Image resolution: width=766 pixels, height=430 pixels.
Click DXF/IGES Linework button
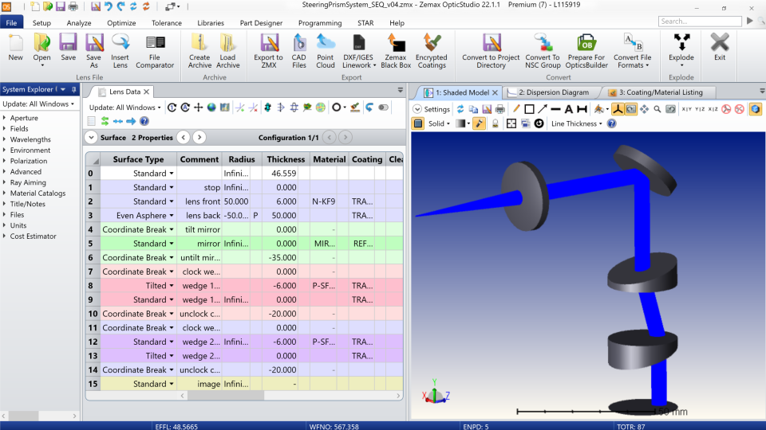click(x=359, y=51)
